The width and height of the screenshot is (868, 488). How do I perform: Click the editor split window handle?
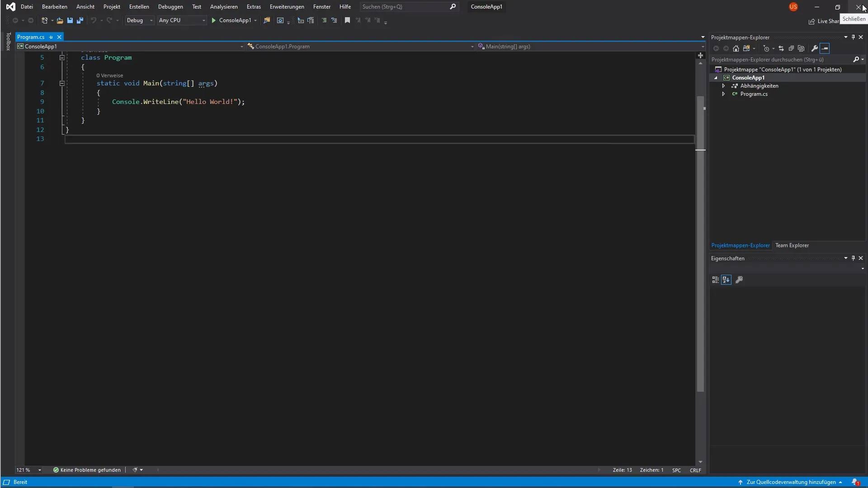click(x=700, y=55)
